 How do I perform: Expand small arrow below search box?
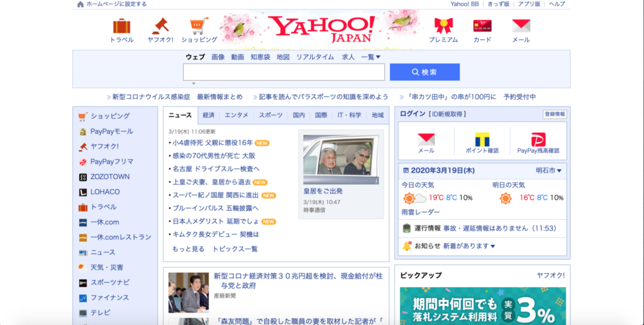pos(194,84)
